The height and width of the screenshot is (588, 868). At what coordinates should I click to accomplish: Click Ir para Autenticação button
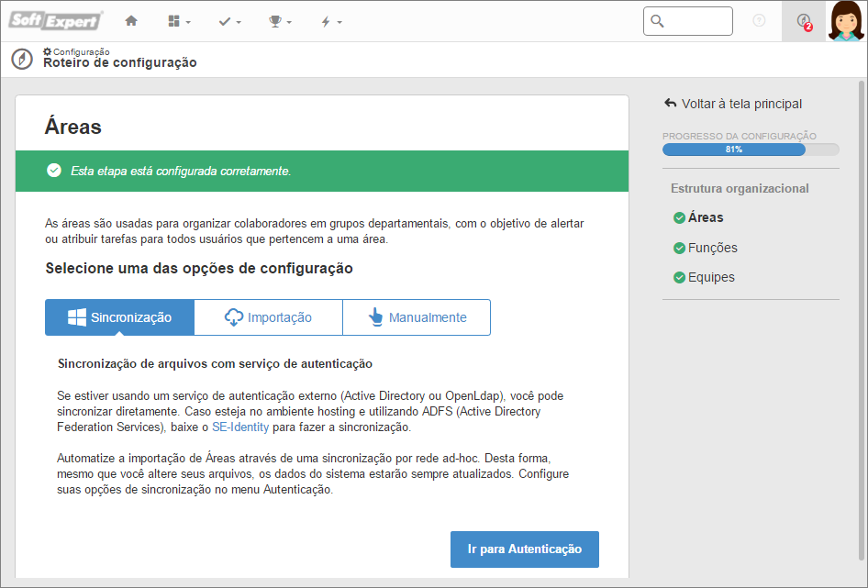click(x=525, y=549)
